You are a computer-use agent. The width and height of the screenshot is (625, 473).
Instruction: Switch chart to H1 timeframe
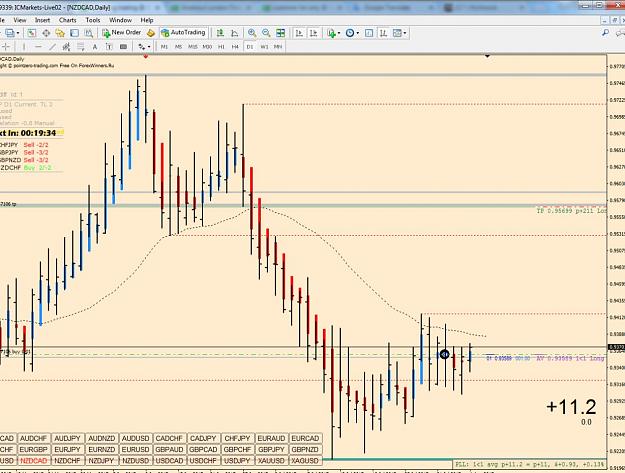[x=221, y=47]
